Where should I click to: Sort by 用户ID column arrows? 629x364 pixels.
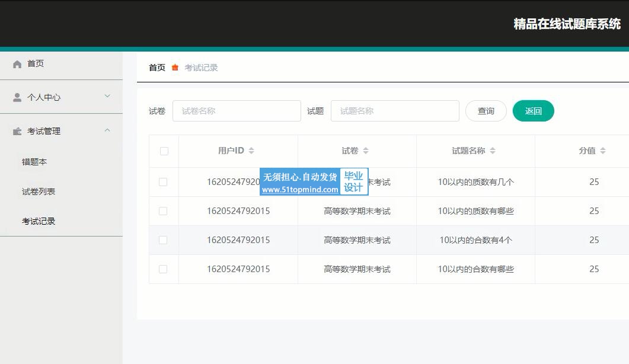click(251, 151)
